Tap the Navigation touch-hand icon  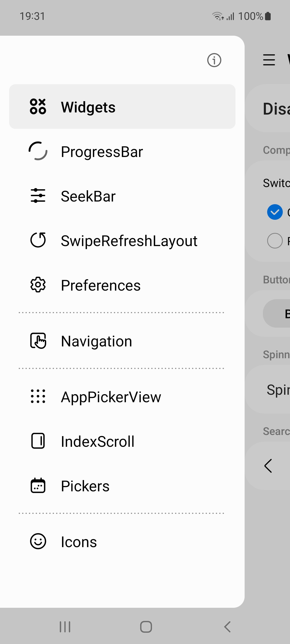tap(38, 341)
